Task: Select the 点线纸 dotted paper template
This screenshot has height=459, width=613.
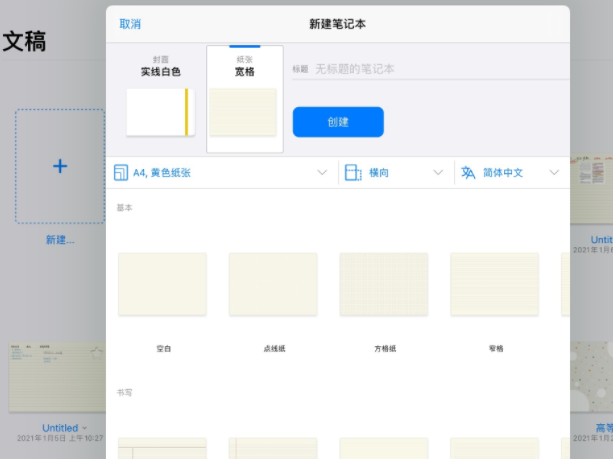Action: click(x=273, y=284)
